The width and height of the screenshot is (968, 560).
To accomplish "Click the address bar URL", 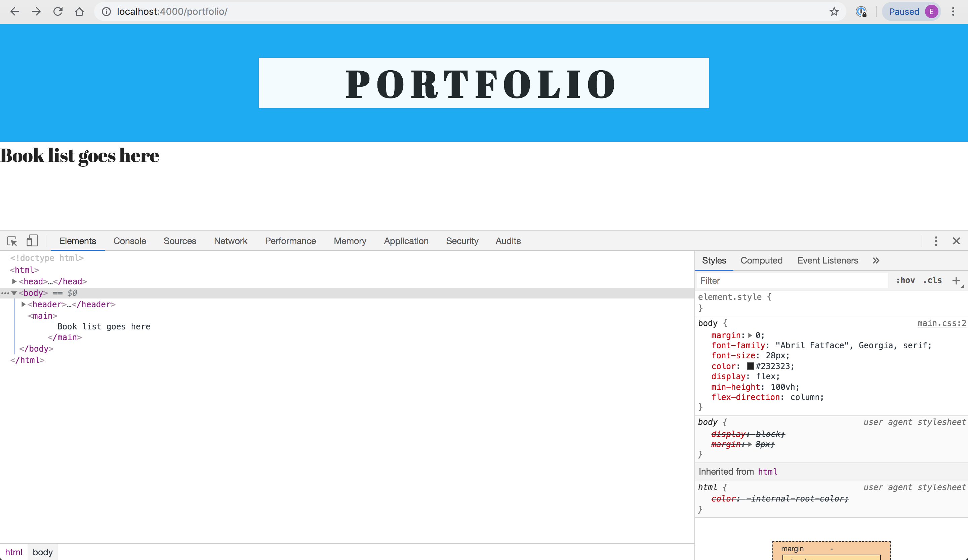I will click(x=172, y=11).
